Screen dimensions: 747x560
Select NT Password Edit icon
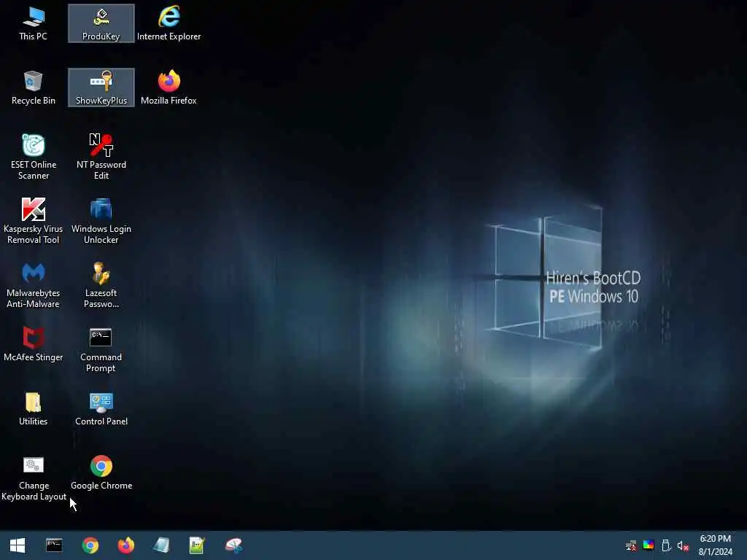click(x=101, y=157)
